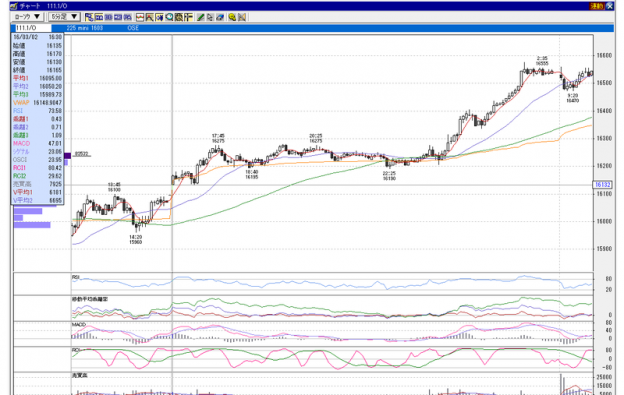Select the green pencil drawing tool

[200, 17]
